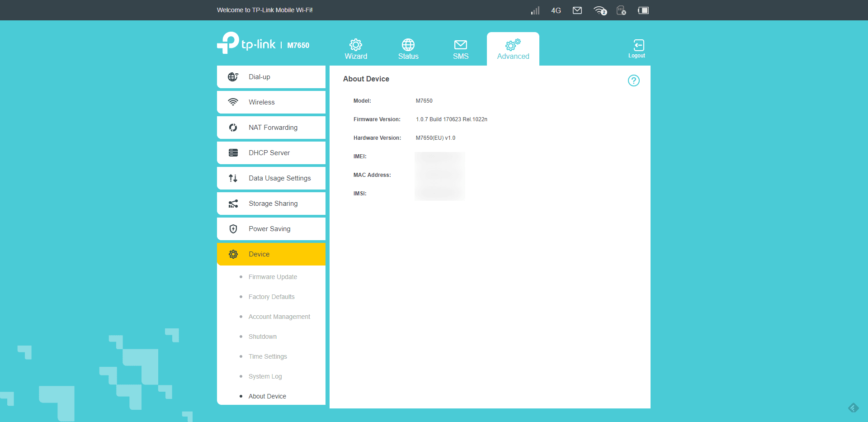Image resolution: width=868 pixels, height=422 pixels.
Task: Click the corner diamond badge icon
Action: [x=854, y=408]
